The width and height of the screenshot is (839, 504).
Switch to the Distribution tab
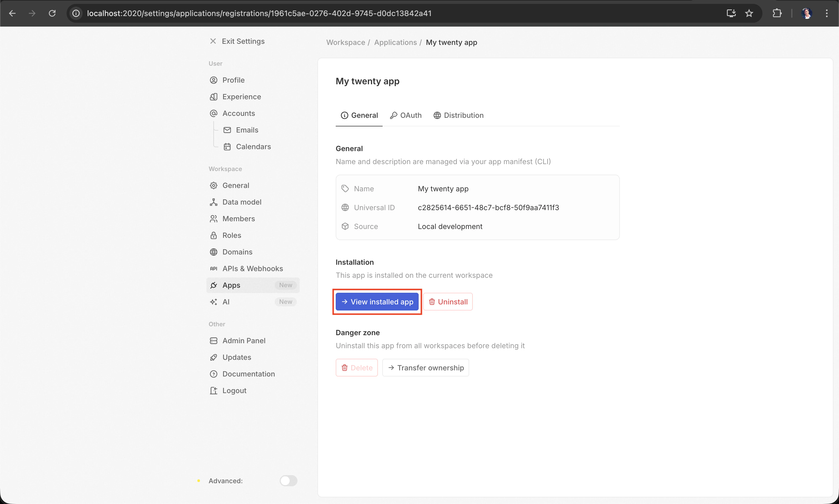(458, 116)
